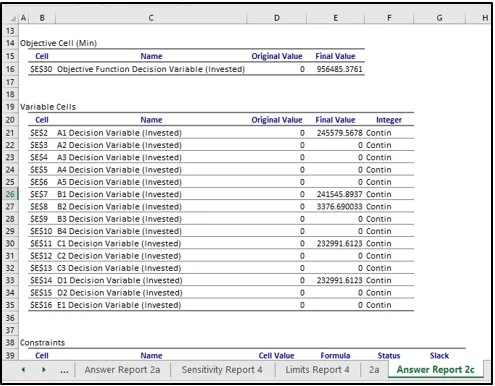Click 'D2 Decision Variable (Invested)' name cell
Viewport: 495px width, 386px height.
pyautogui.click(x=120, y=293)
